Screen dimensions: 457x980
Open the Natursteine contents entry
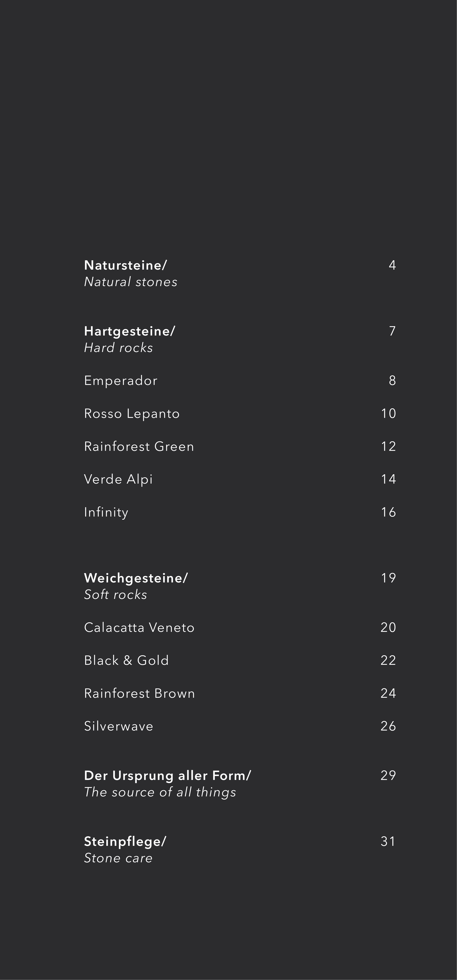(125, 265)
